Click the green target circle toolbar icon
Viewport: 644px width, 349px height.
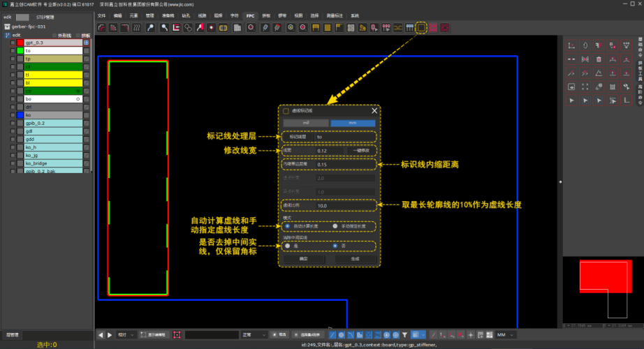coord(291,28)
